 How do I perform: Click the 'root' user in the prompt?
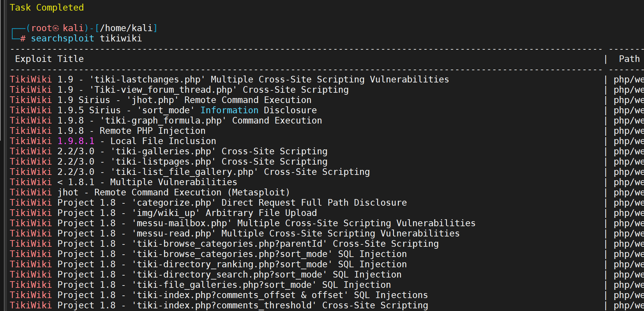(x=41, y=28)
